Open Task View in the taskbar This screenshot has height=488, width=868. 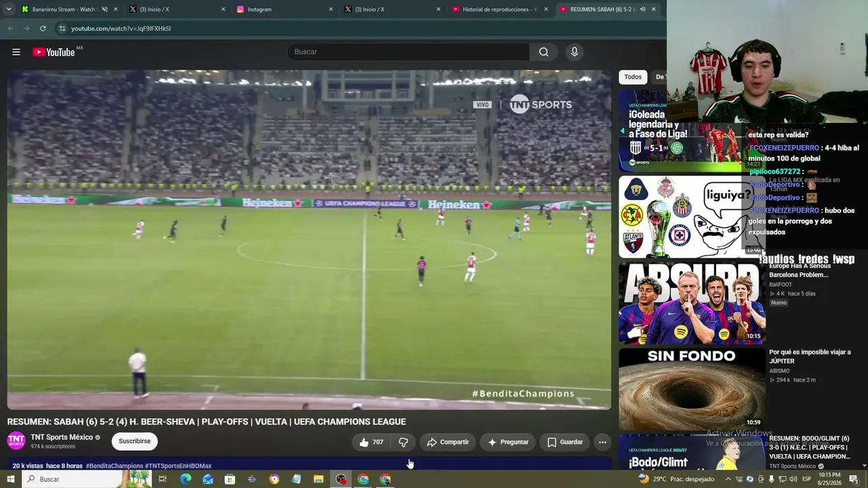coord(163,479)
